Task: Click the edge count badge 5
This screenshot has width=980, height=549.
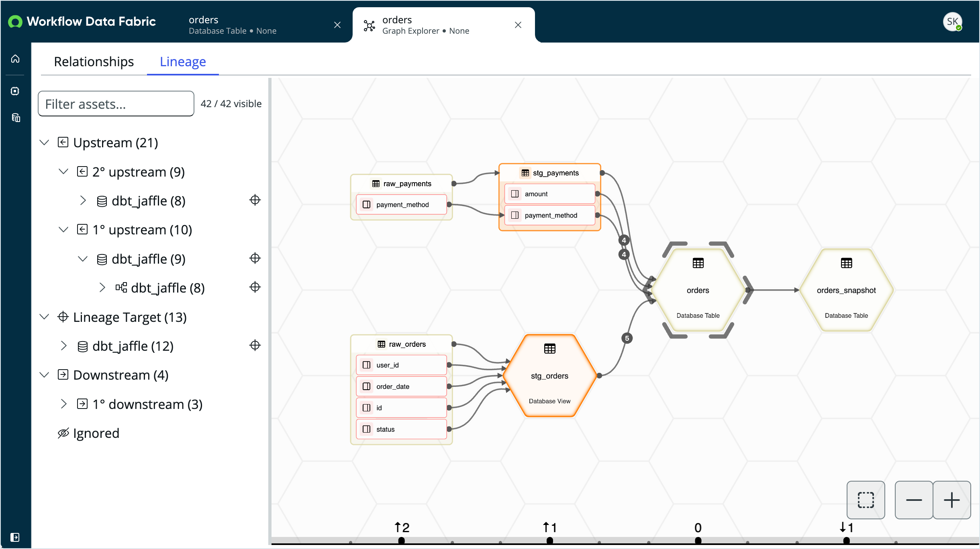Action: pyautogui.click(x=627, y=338)
